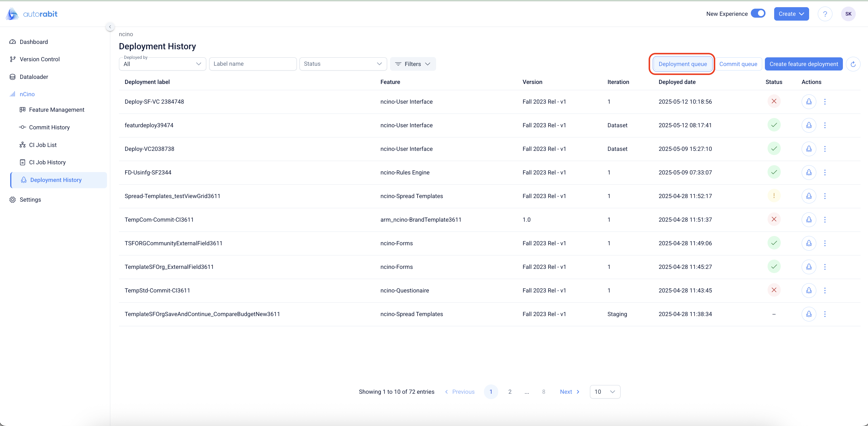Click the refresh icon next to Create feature deployment
The image size is (868, 426).
click(x=853, y=64)
